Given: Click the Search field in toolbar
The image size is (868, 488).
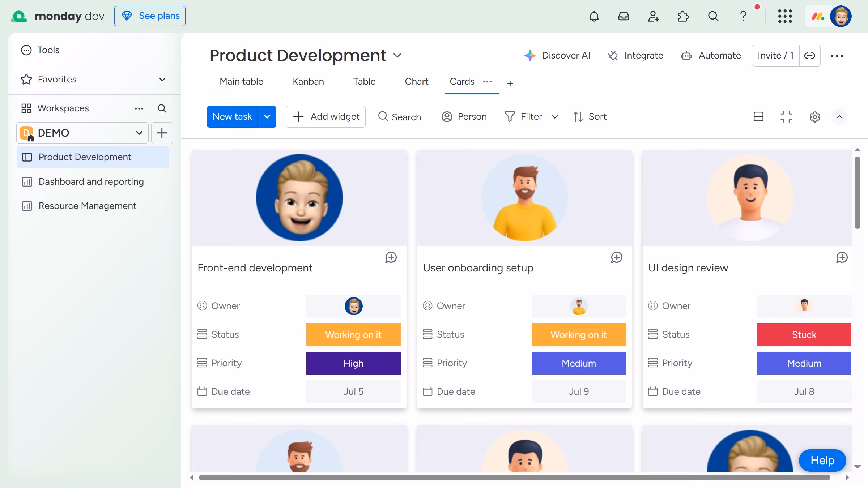Looking at the screenshot, I should click(x=399, y=117).
